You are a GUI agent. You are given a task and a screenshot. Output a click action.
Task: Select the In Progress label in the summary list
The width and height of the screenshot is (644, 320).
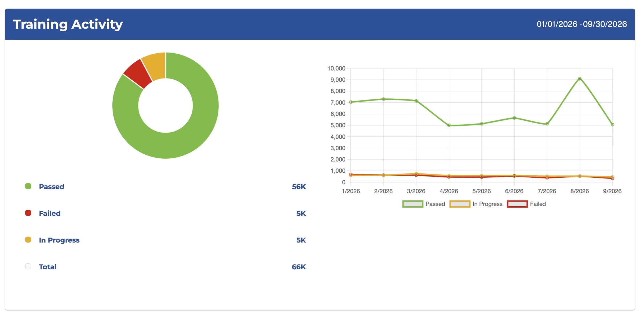click(x=59, y=240)
